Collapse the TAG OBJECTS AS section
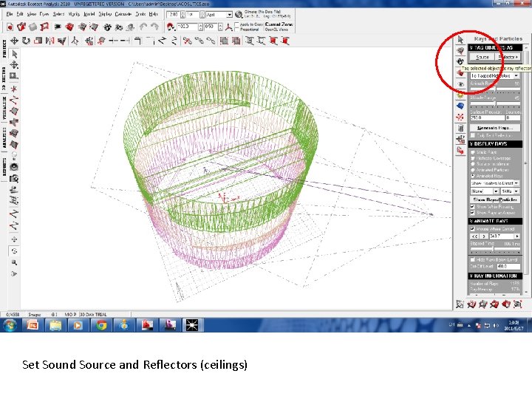Image resolution: width=532 pixels, height=399 pixels. pyautogui.click(x=495, y=47)
